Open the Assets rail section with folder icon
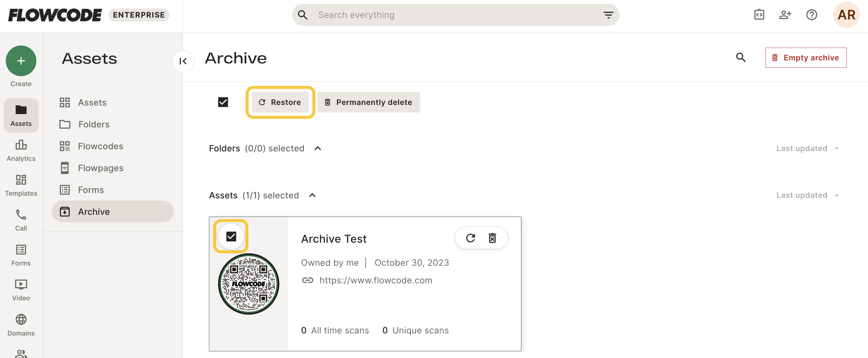The height and width of the screenshot is (358, 868). click(21, 115)
